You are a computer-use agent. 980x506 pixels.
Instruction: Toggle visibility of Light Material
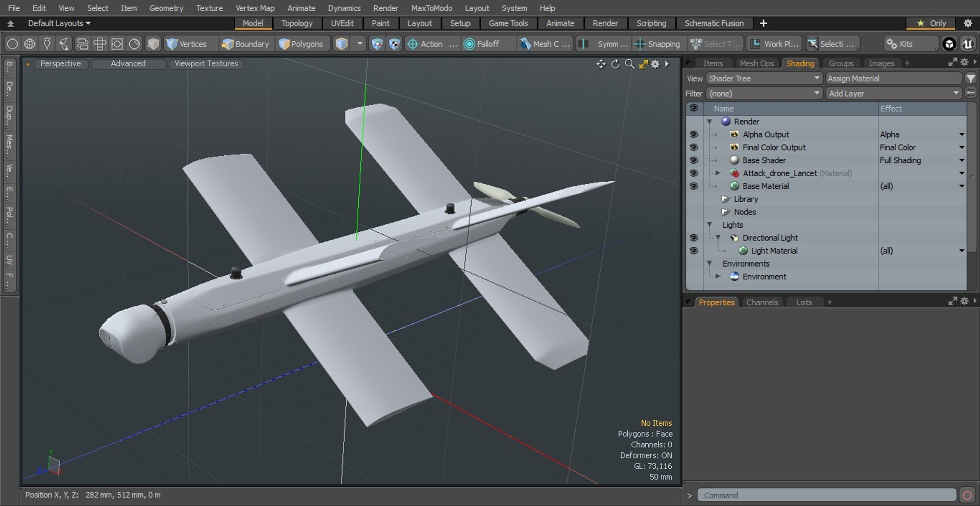[694, 251]
